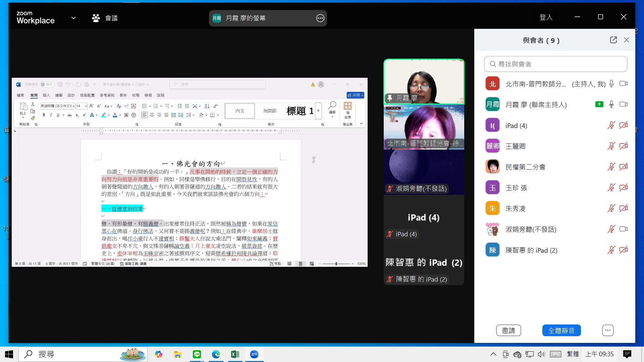Click the Zoom meeting people icon
Image resolution: width=644 pixels, height=362 pixels.
[x=96, y=18]
